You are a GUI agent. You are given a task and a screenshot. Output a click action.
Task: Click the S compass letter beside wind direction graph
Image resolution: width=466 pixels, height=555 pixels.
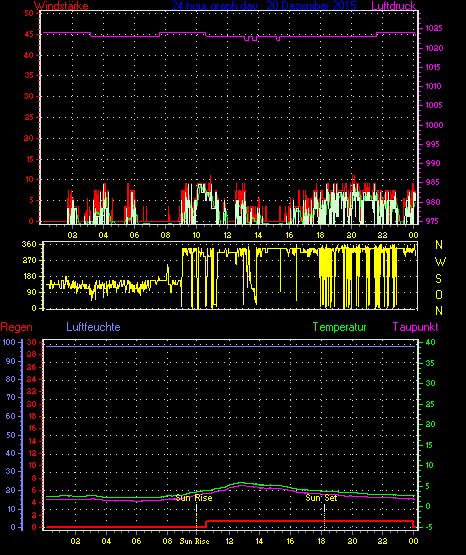(438, 279)
